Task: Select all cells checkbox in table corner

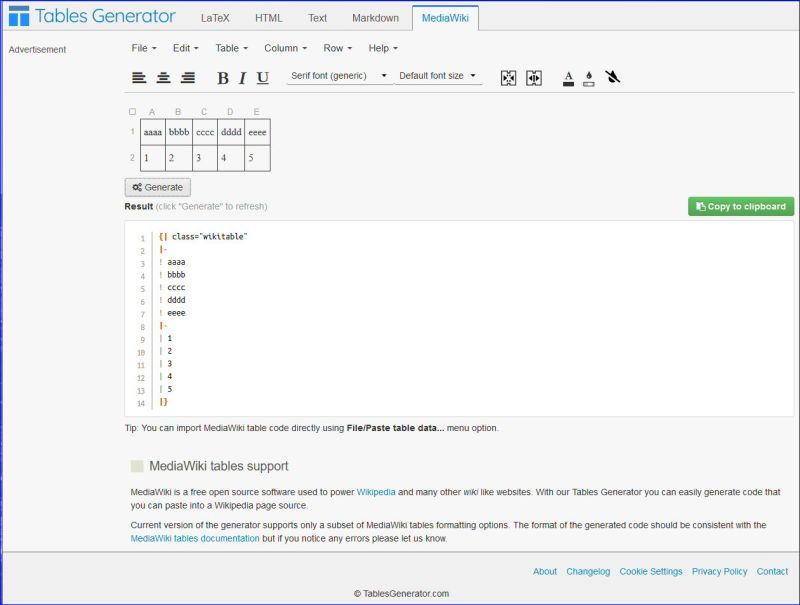Action: [133, 111]
